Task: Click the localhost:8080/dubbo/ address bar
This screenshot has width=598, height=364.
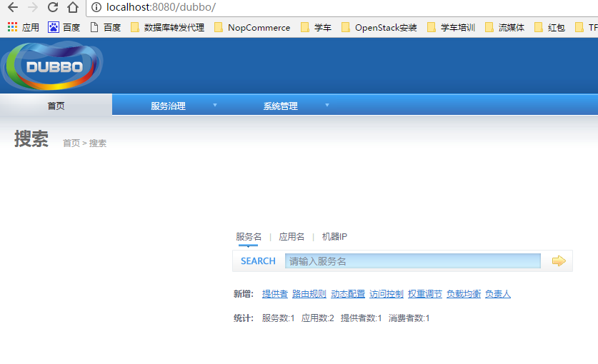Action: 343,7
